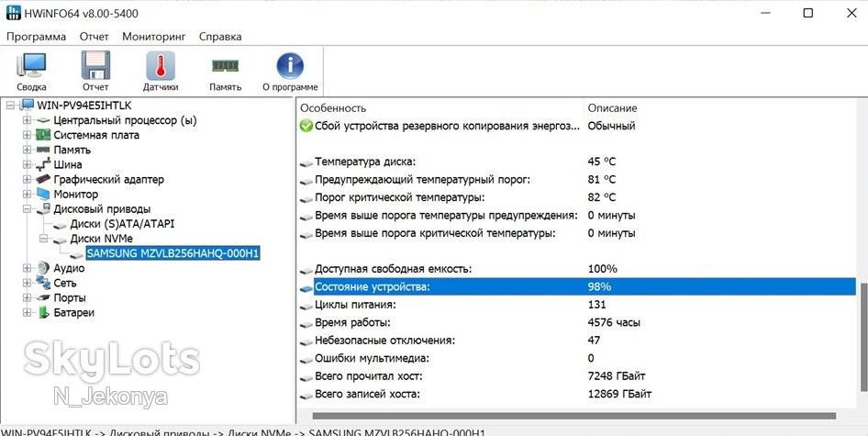Click the disk icon beside Температура диска

(x=306, y=162)
